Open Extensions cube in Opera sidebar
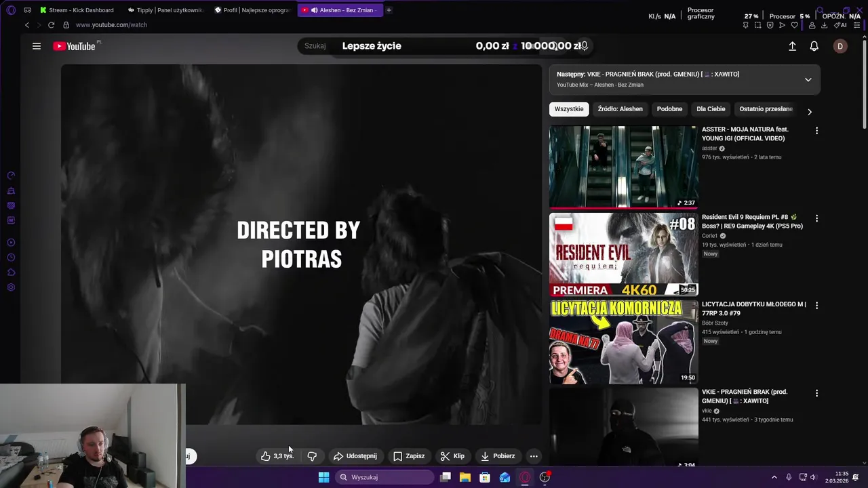 pos(11,272)
